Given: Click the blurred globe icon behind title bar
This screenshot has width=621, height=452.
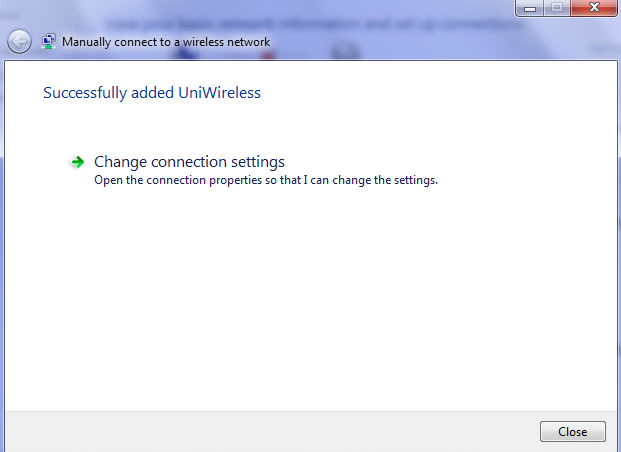Looking at the screenshot, I should click(x=345, y=51).
